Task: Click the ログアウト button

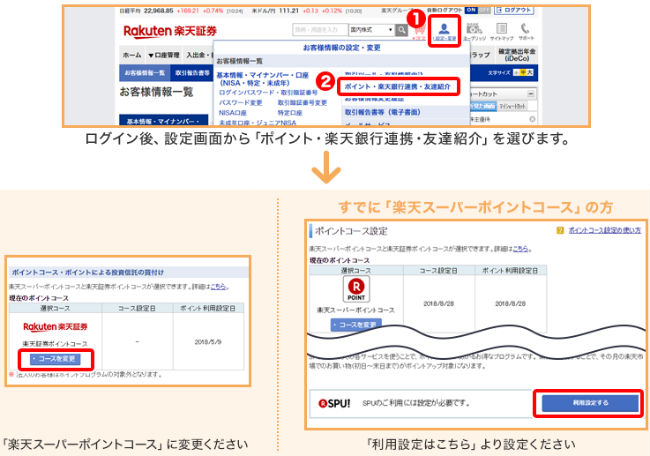Action: (x=514, y=10)
